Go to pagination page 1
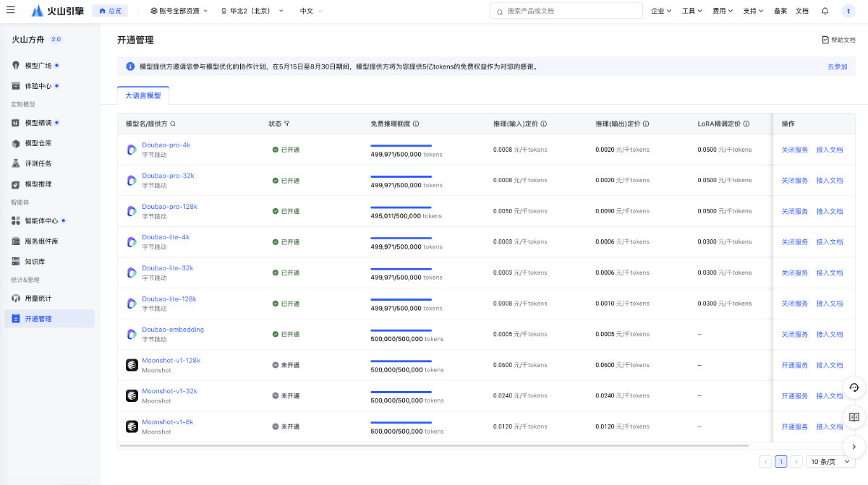868x485 pixels. coord(780,461)
